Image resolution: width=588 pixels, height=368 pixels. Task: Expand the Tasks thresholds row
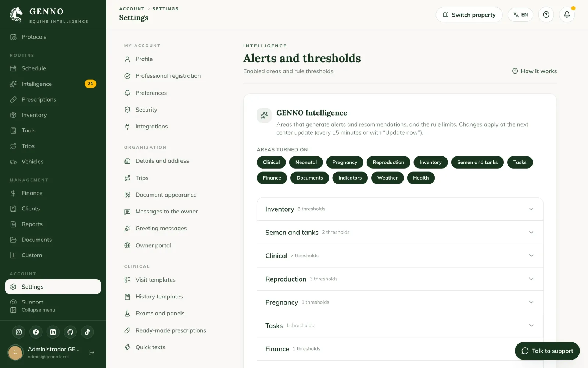click(x=400, y=325)
